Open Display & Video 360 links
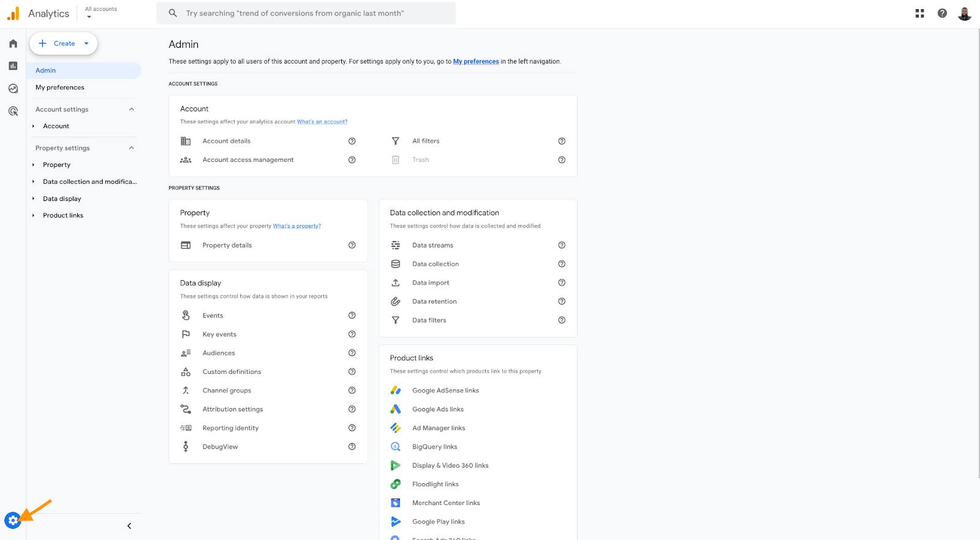The image size is (980, 540). pos(450,466)
